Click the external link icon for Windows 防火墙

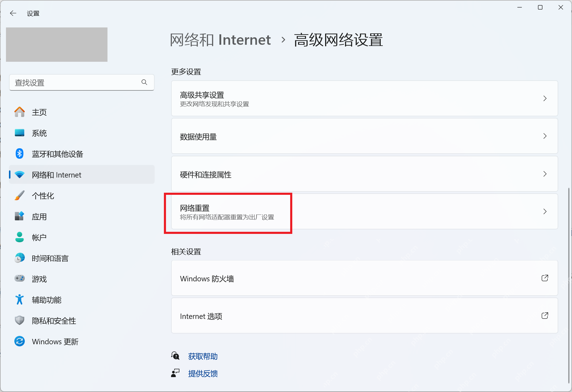coord(545,278)
